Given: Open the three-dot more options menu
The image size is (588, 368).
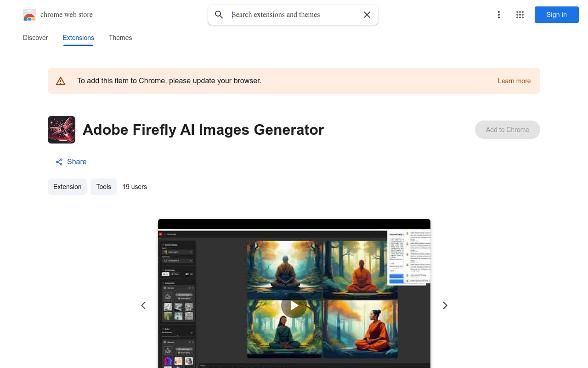Looking at the screenshot, I should coord(499,15).
